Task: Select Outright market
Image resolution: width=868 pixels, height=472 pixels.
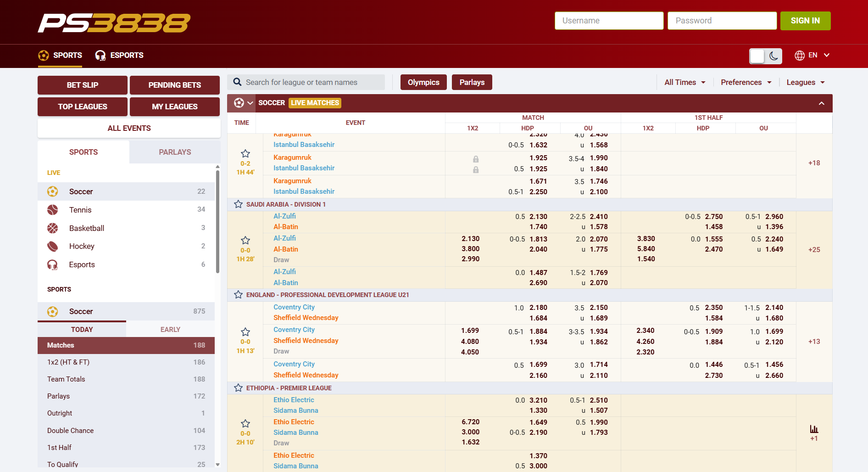Action: (126, 413)
